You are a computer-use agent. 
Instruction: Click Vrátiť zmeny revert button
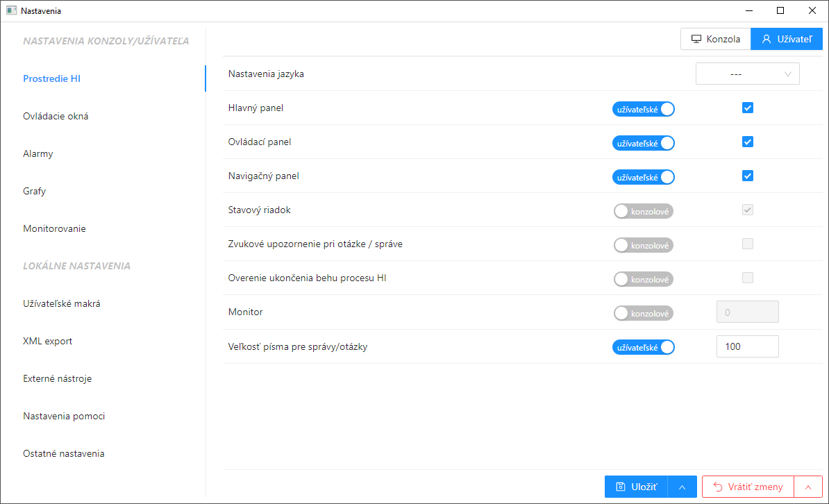(748, 487)
